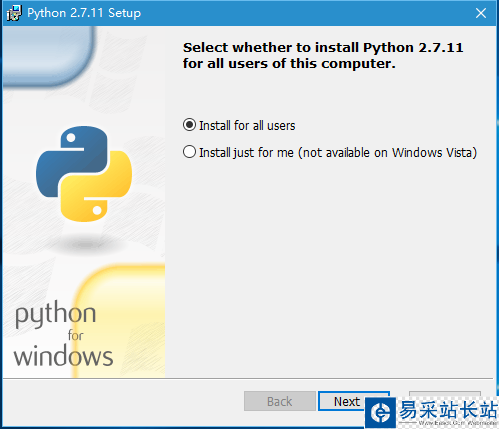Click the 'Python 2.7.11 Setup' title text
Screen dimensions: 499x429
click(84, 13)
